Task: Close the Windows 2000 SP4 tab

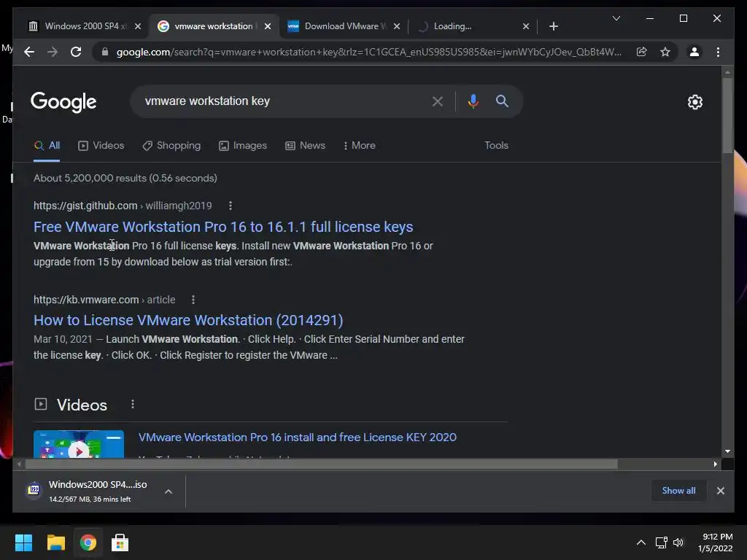Action: [x=138, y=26]
